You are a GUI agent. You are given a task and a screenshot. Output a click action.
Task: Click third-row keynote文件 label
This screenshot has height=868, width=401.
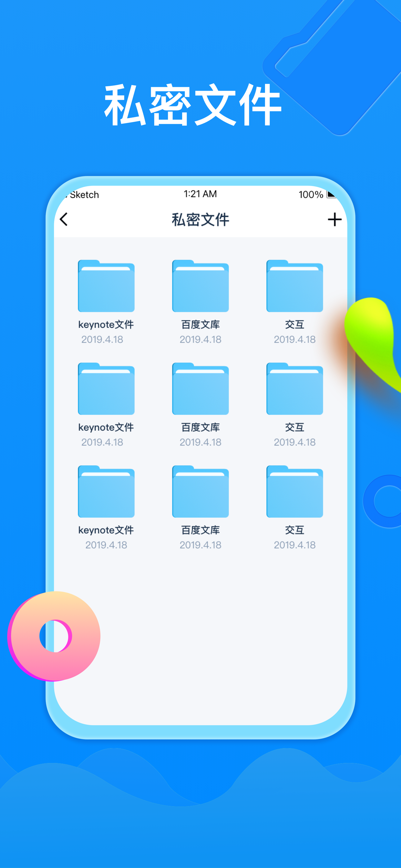point(106,530)
